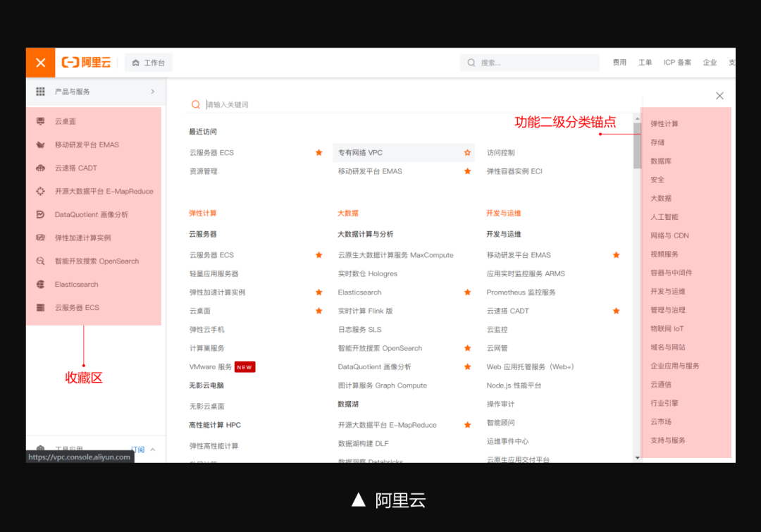This screenshot has width=761, height=532.
Task: Open Node.js 性能平台 link
Action: 514,385
